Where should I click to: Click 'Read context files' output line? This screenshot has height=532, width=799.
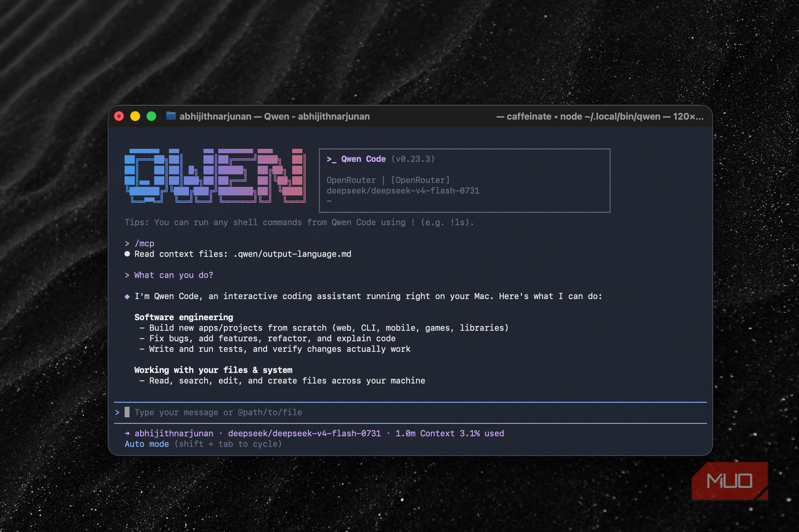(x=243, y=254)
